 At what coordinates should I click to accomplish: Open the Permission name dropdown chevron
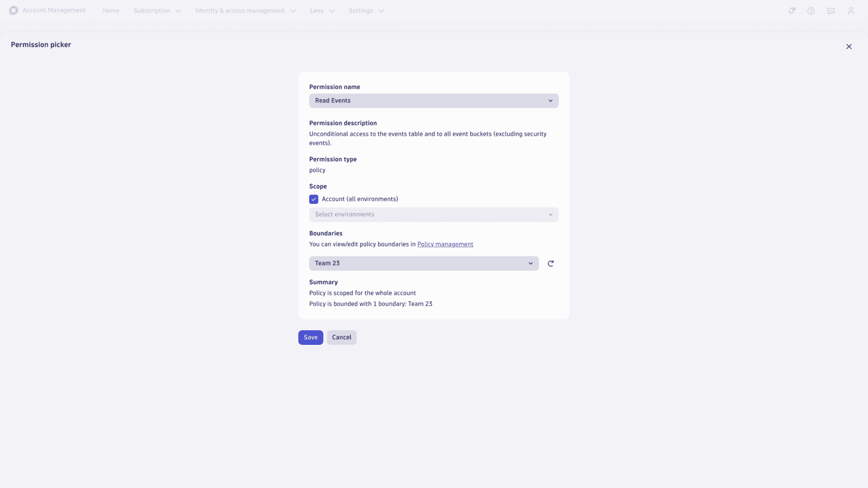[551, 100]
